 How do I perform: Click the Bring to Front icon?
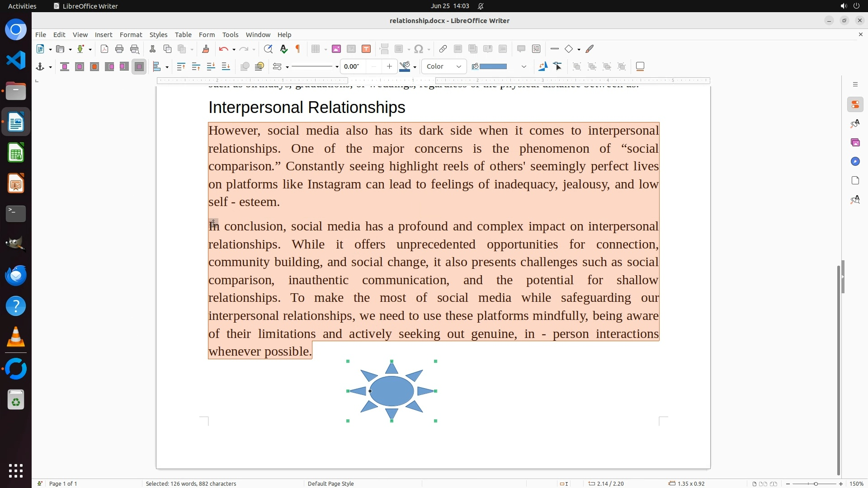(181, 67)
